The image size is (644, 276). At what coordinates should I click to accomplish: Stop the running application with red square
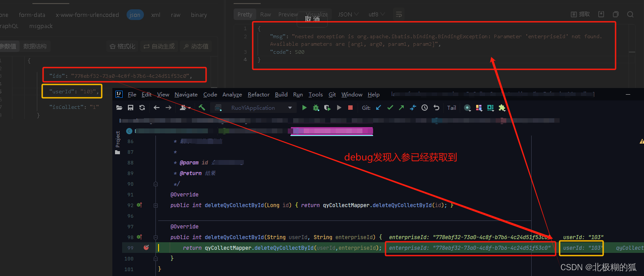pos(350,108)
